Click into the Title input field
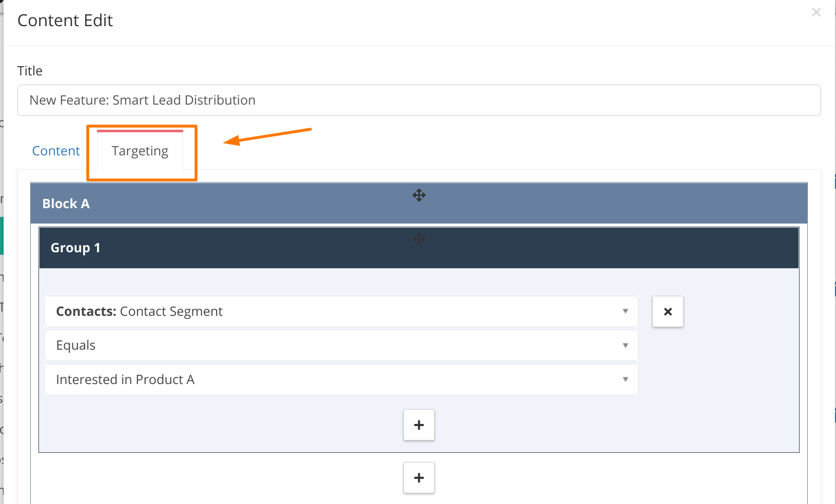This screenshot has width=836, height=504. [419, 100]
